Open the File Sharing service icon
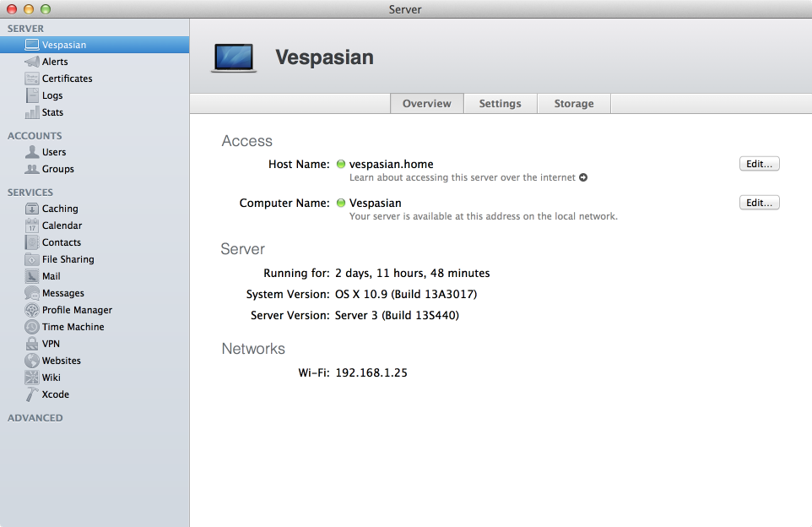Image resolution: width=812 pixels, height=527 pixels. coord(31,259)
